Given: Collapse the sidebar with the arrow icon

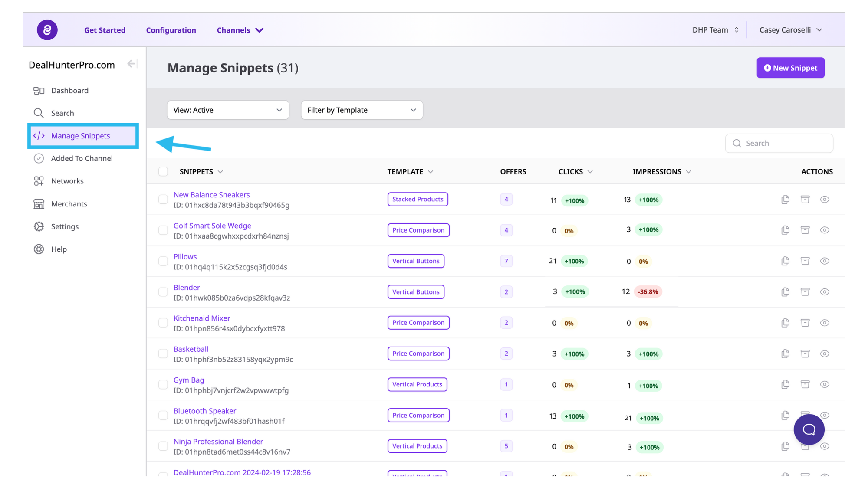Looking at the screenshot, I should point(132,64).
